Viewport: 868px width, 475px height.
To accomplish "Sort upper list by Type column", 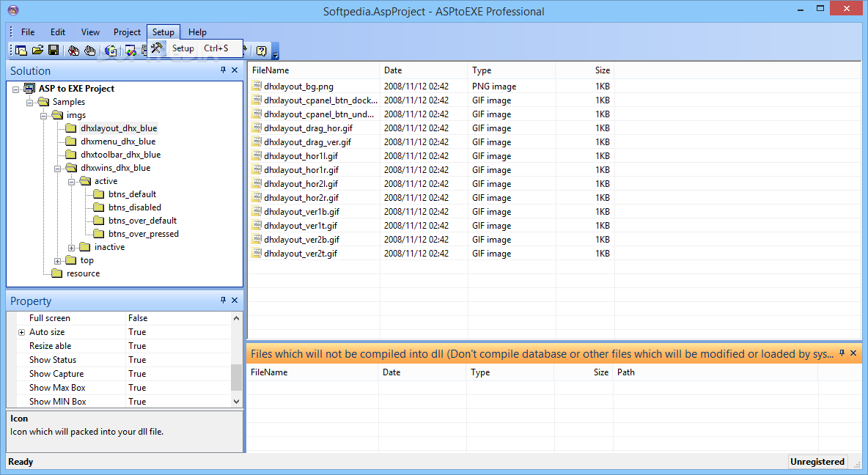I will 512,70.
